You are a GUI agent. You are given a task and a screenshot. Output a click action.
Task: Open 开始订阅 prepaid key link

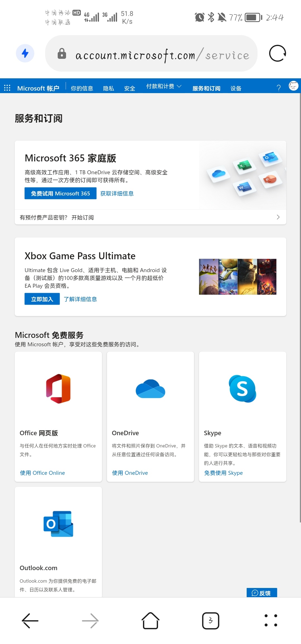tap(82, 217)
